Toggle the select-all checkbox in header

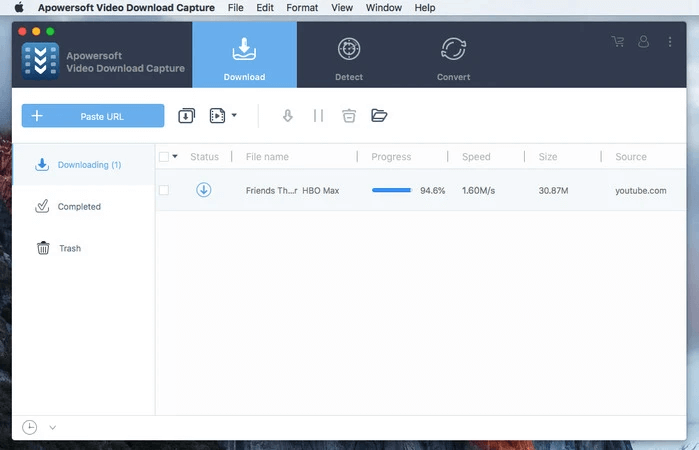pyautogui.click(x=164, y=157)
